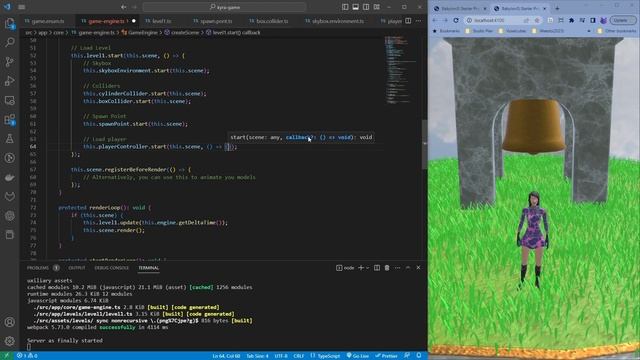Click the Prettier status item
The height and width of the screenshot is (360, 640).
pyautogui.click(x=386, y=356)
